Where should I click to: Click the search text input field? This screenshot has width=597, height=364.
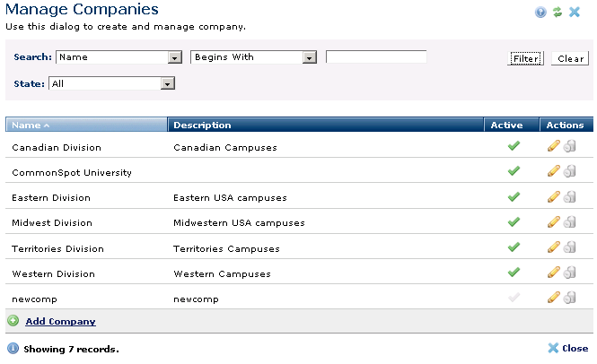(x=375, y=57)
